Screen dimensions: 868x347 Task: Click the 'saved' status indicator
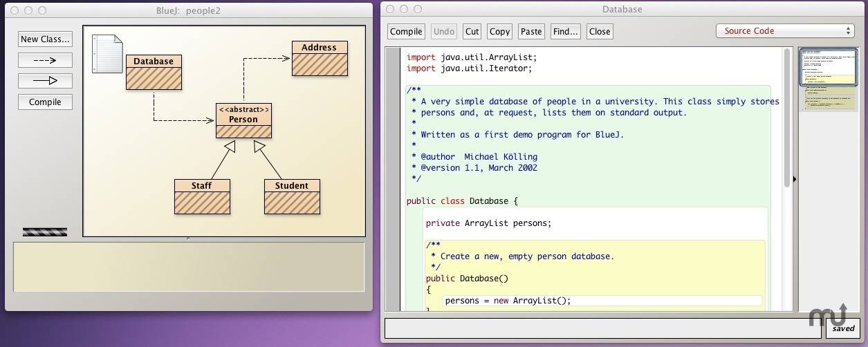coord(843,328)
